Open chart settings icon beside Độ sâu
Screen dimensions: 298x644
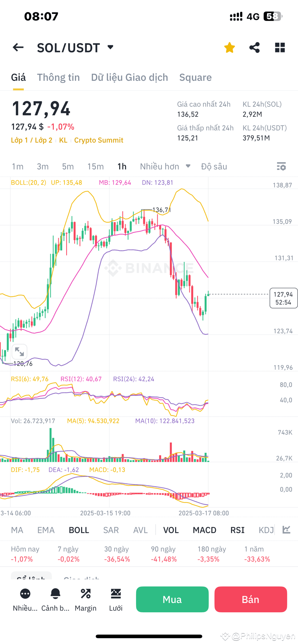[281, 166]
